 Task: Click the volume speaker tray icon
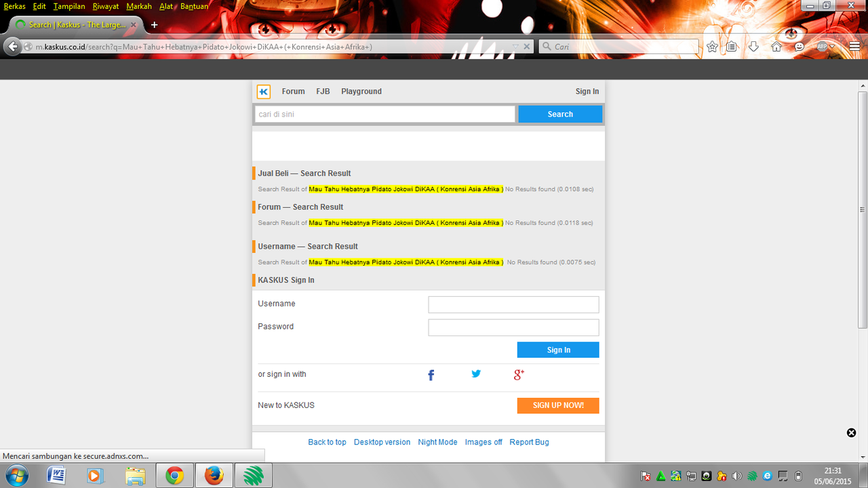737,476
